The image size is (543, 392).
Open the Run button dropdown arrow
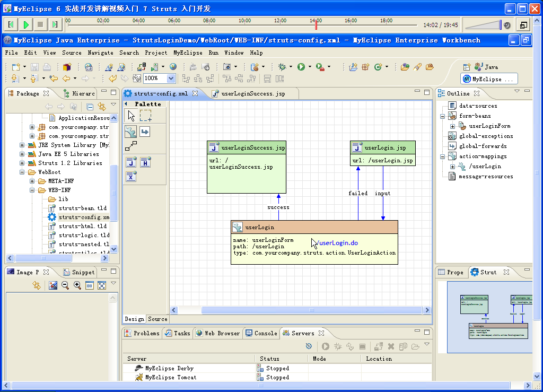pos(310,67)
